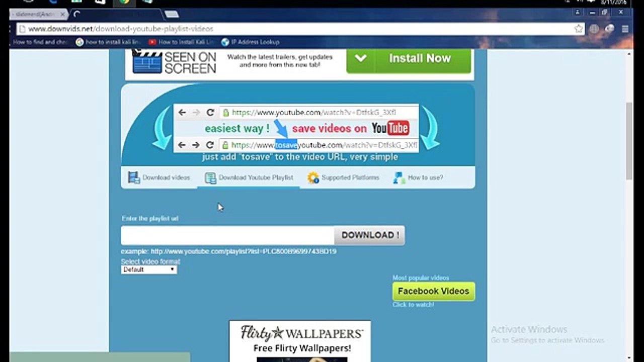Switch to the Download videos tab
The width and height of the screenshot is (644, 362).
coord(159,177)
